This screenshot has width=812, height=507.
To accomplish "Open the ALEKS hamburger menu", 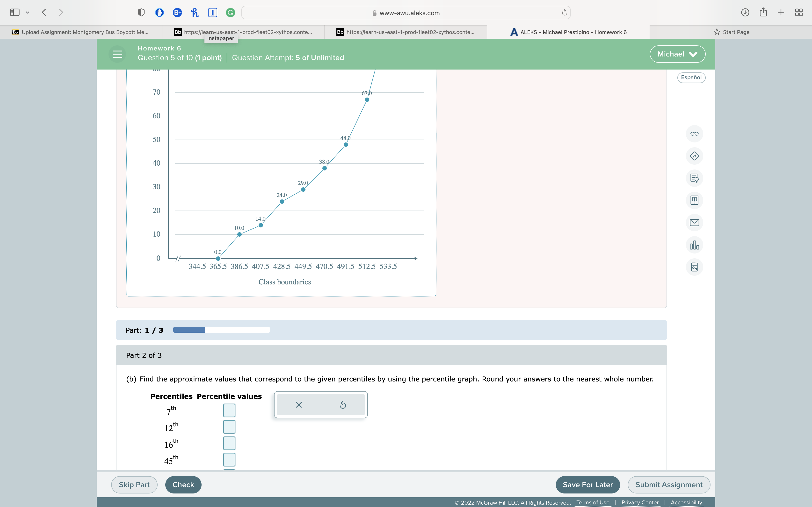I will pos(117,54).
